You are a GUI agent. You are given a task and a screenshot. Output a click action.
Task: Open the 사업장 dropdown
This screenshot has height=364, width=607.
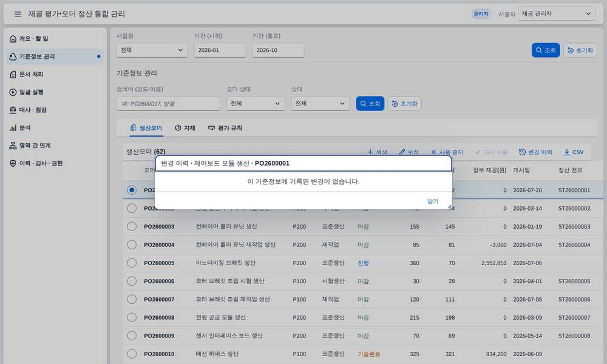click(152, 50)
